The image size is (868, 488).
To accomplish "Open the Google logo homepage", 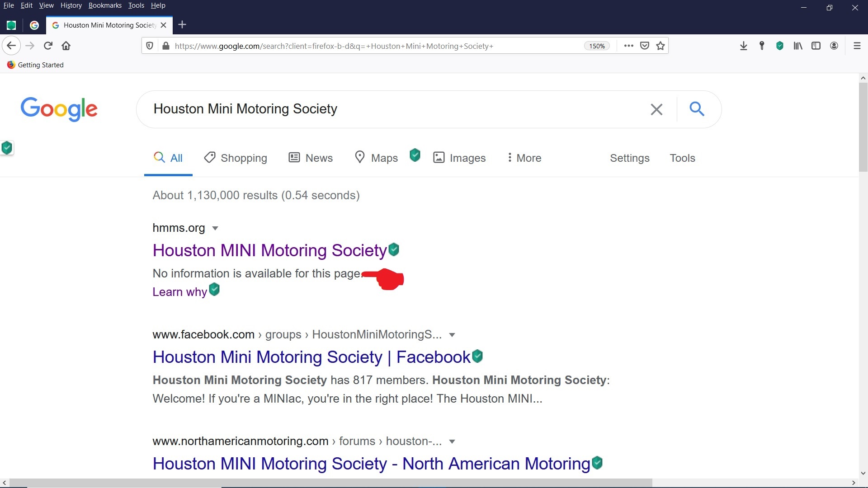I will (59, 109).
